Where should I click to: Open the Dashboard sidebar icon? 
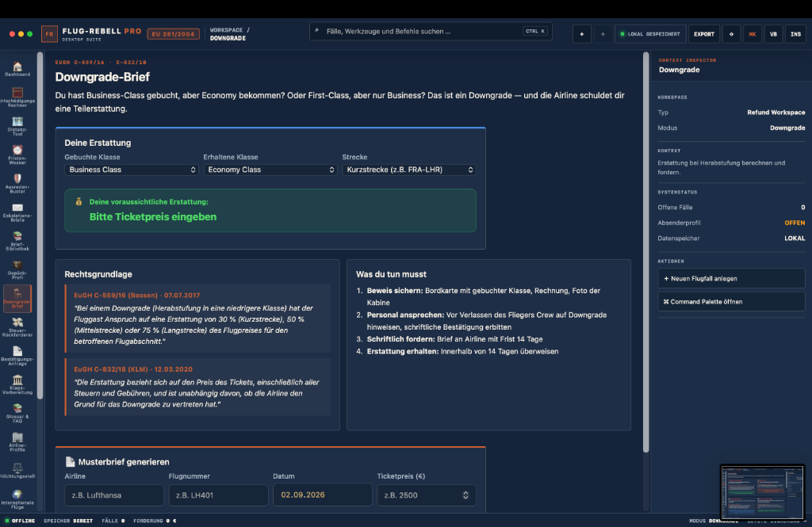pos(17,69)
